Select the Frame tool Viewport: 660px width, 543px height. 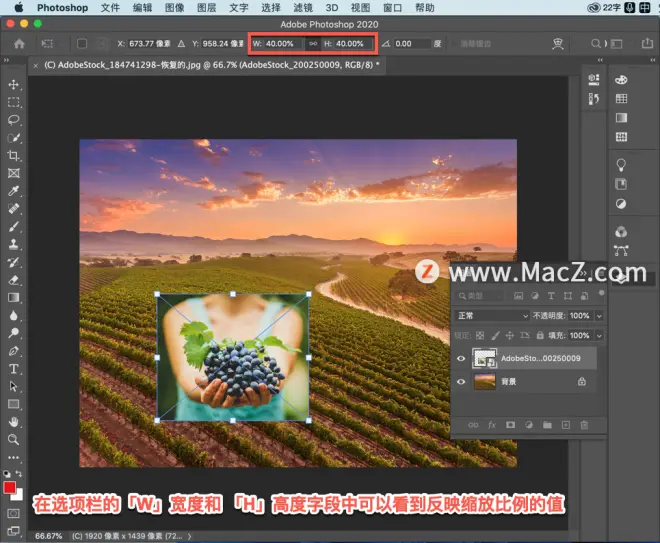pyautogui.click(x=13, y=173)
